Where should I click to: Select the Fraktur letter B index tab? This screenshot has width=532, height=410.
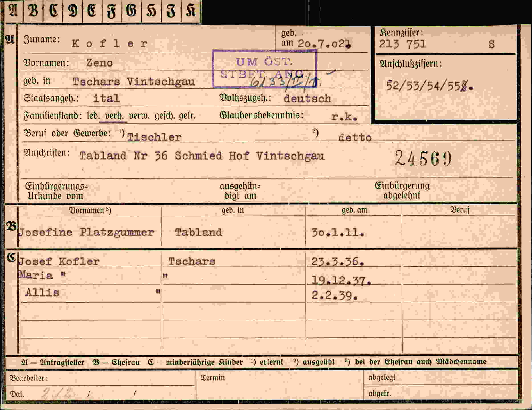pos(33,11)
